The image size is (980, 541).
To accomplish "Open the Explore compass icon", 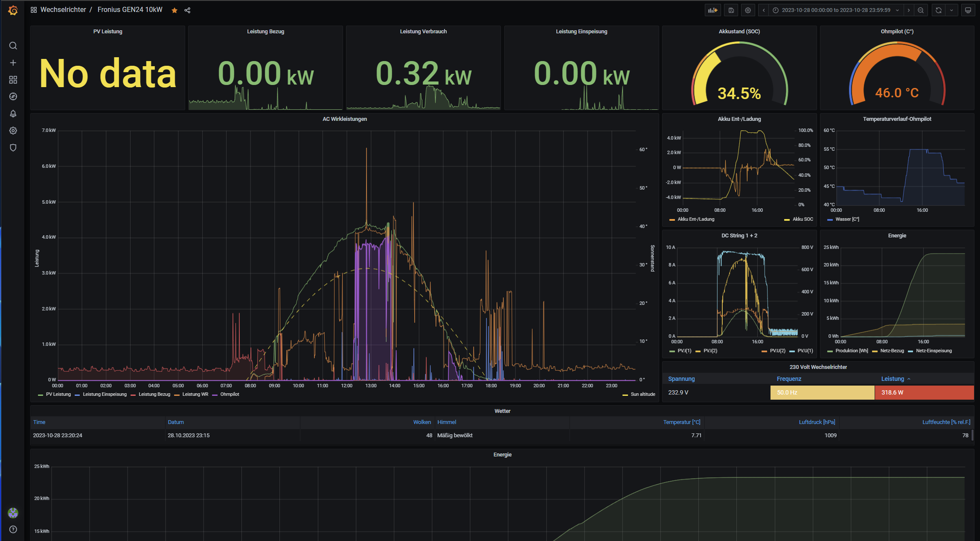I will click(13, 97).
